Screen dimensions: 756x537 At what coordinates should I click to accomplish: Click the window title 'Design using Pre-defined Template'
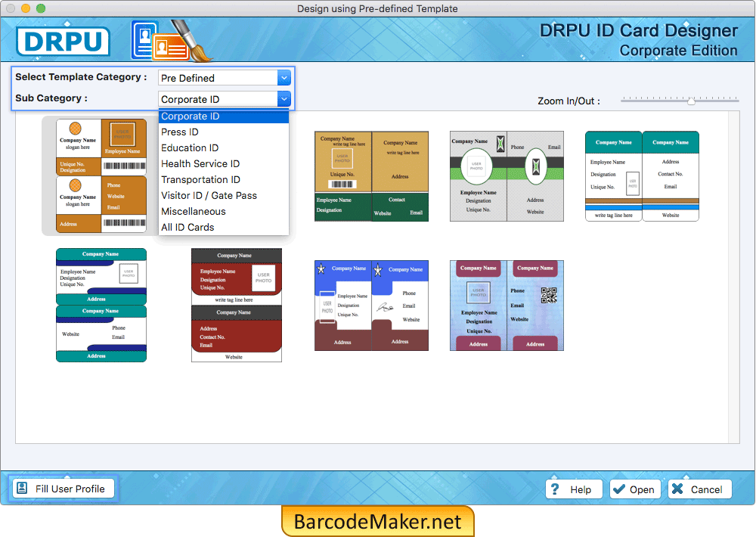pyautogui.click(x=377, y=8)
